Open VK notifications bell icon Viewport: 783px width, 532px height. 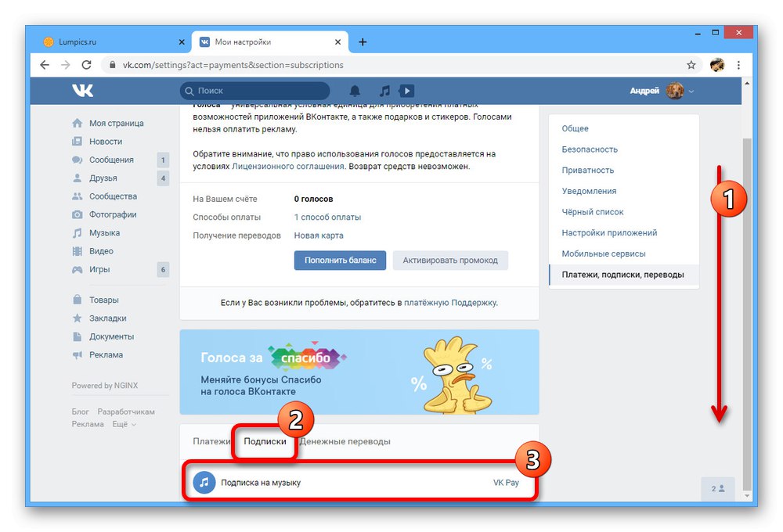coord(355,91)
